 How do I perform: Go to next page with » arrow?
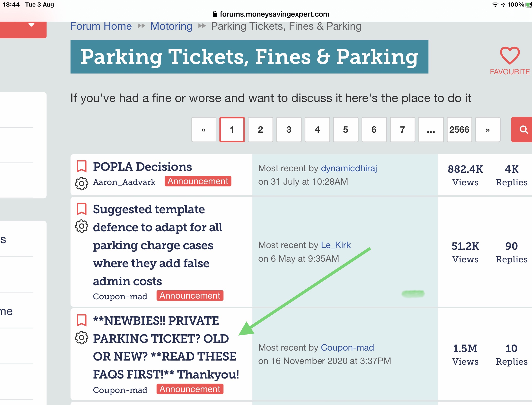coord(488,129)
